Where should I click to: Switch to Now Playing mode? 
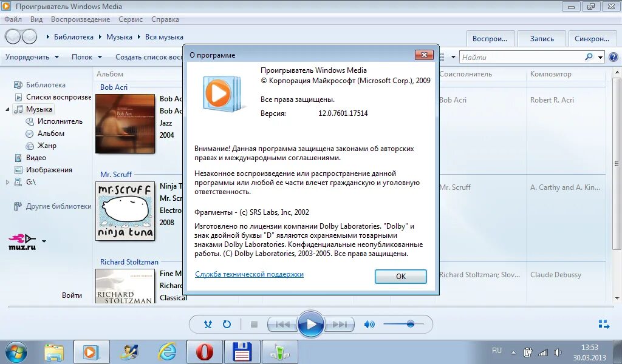tap(604, 324)
